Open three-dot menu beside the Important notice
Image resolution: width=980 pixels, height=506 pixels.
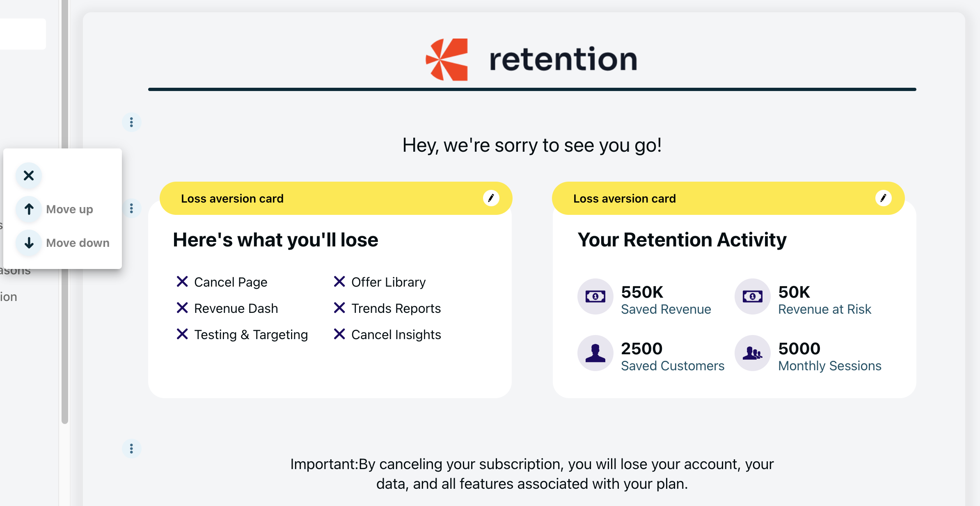click(x=131, y=449)
